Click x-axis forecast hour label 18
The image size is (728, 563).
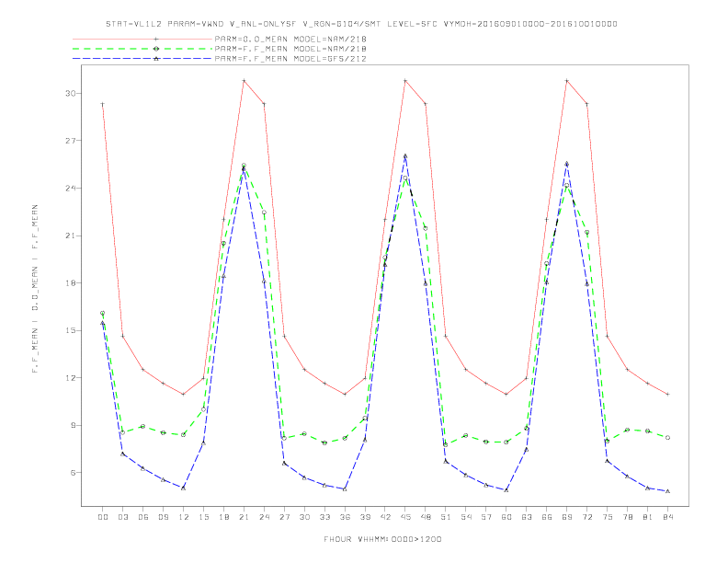(223, 517)
